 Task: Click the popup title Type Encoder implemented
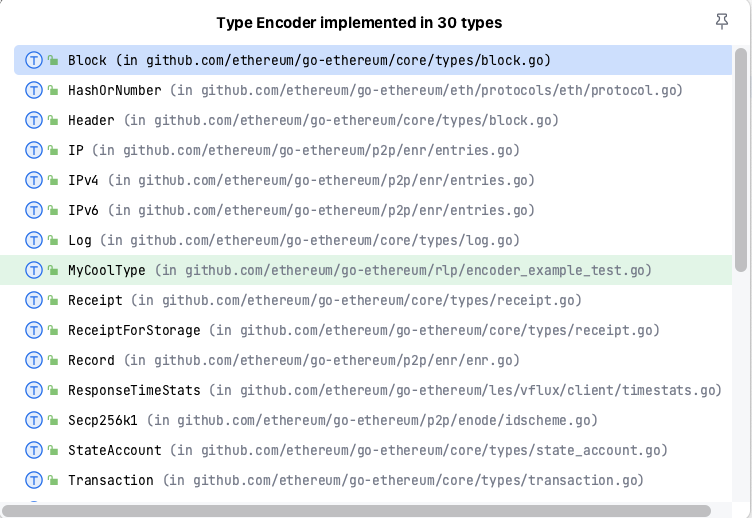[359, 23]
